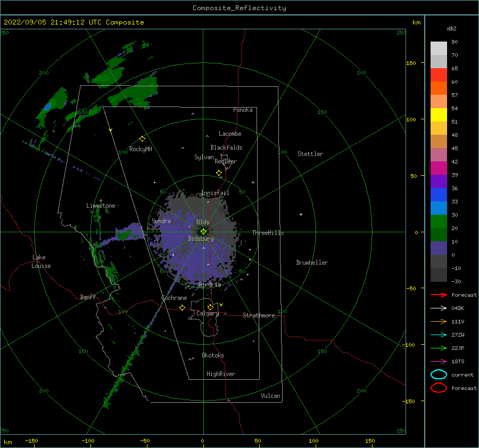Click the Cochrane label
The image size is (479, 448).
pos(174,298)
